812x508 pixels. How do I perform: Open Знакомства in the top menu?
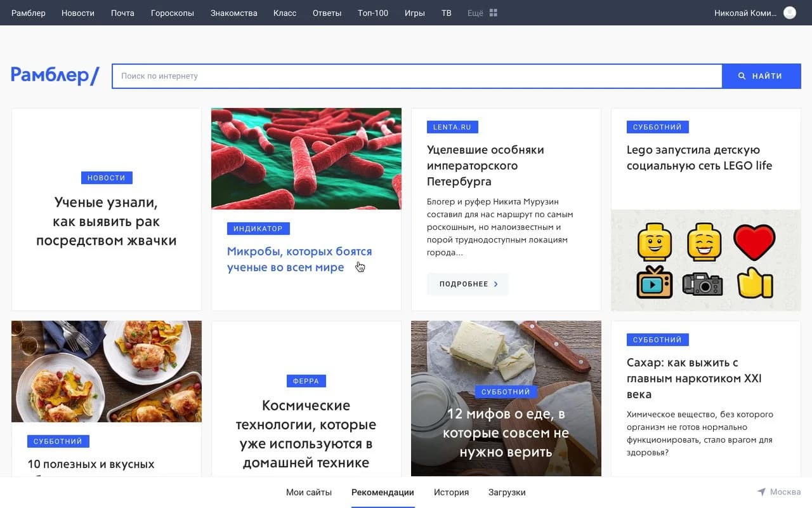(x=234, y=13)
